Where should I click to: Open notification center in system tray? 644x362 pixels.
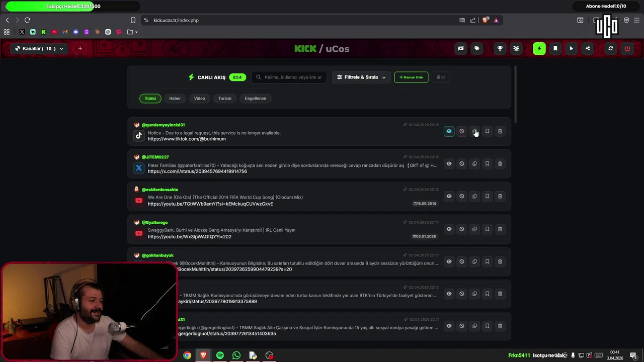pos(633,355)
